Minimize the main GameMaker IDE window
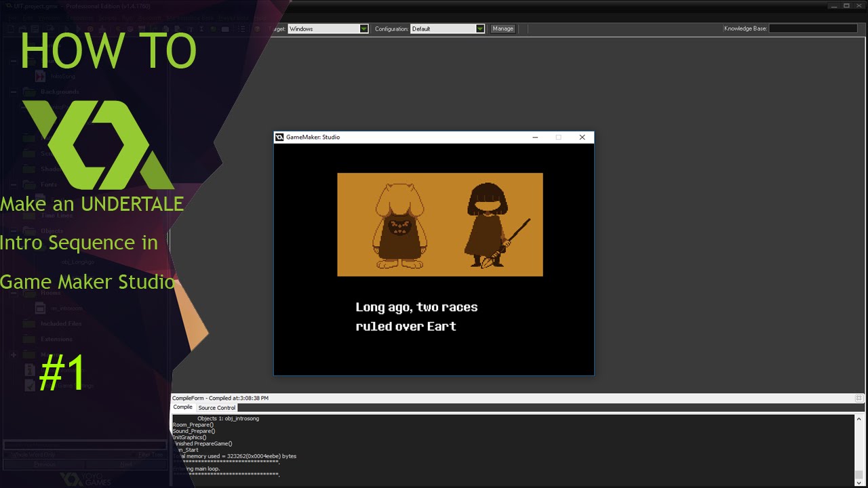The height and width of the screenshot is (488, 868). (834, 5)
